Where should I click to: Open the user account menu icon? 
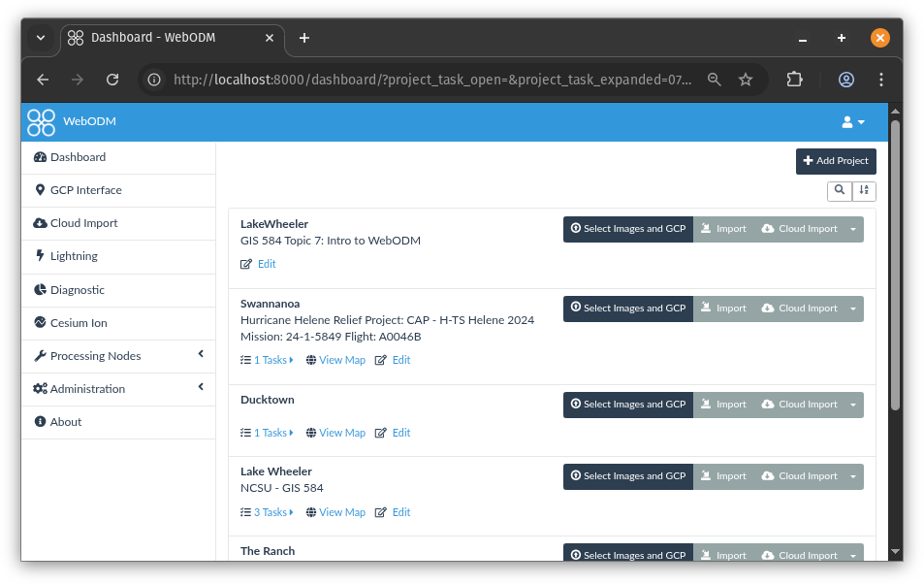pyautogui.click(x=852, y=122)
